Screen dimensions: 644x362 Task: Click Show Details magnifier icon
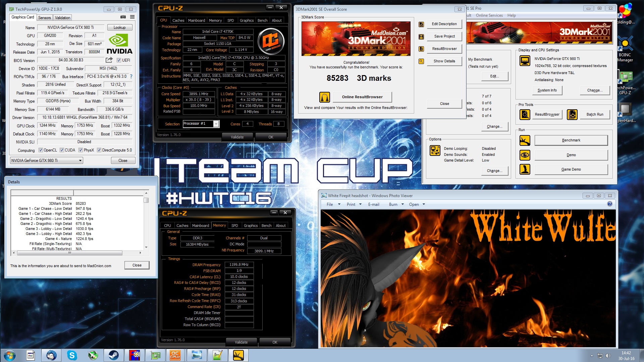(x=421, y=61)
